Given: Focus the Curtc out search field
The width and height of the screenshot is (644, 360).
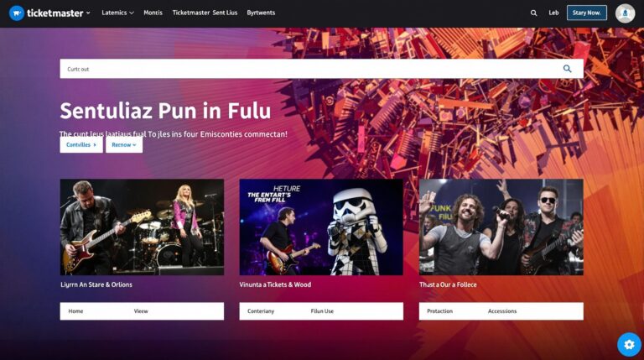Looking at the screenshot, I should (x=321, y=69).
